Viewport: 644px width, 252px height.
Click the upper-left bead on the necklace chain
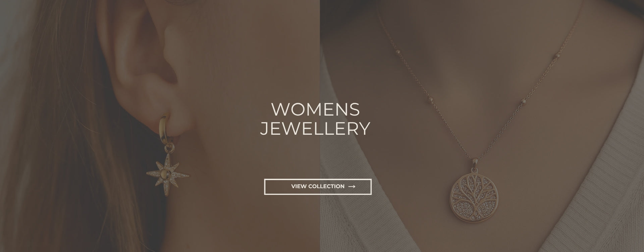[x=398, y=51]
